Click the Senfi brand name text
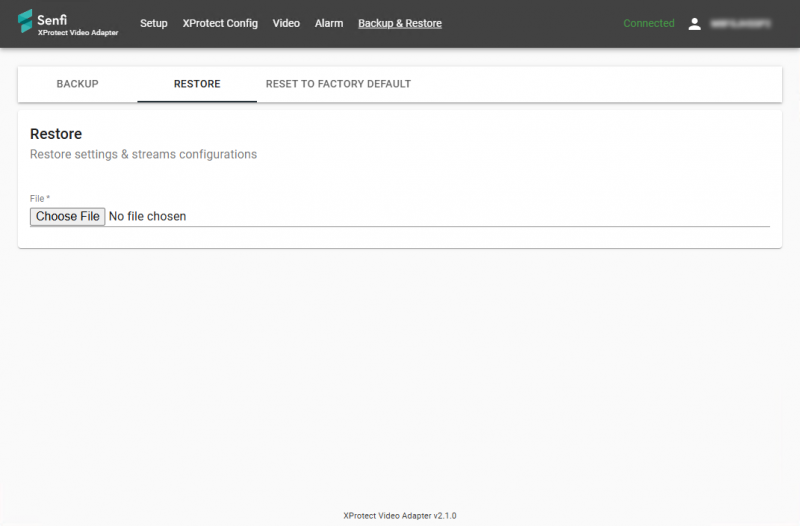800x526 pixels. coord(52,18)
